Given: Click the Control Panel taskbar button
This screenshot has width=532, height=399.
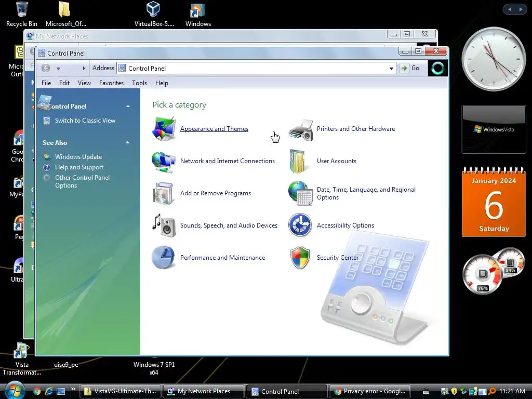Looking at the screenshot, I should (287, 391).
